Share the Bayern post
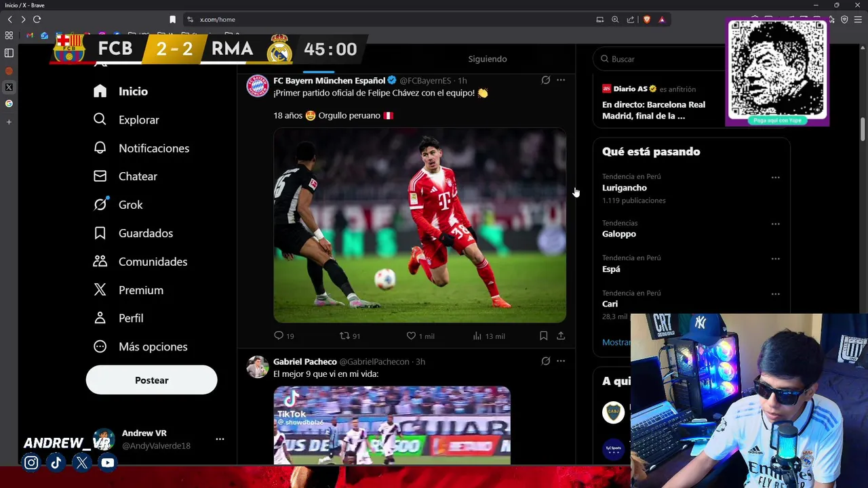Viewport: 868px width, 488px height. [561, 335]
